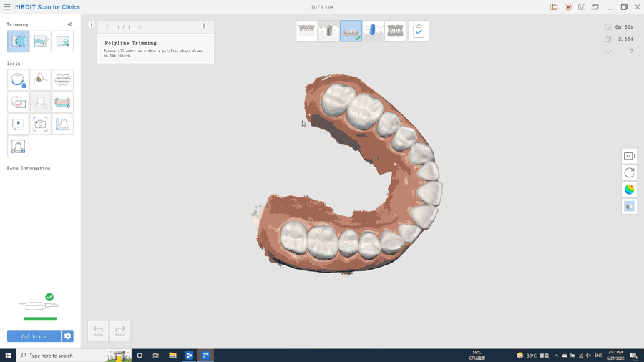Click the 'Polyline Trimming' tip title
The image size is (644, 362).
(131, 43)
